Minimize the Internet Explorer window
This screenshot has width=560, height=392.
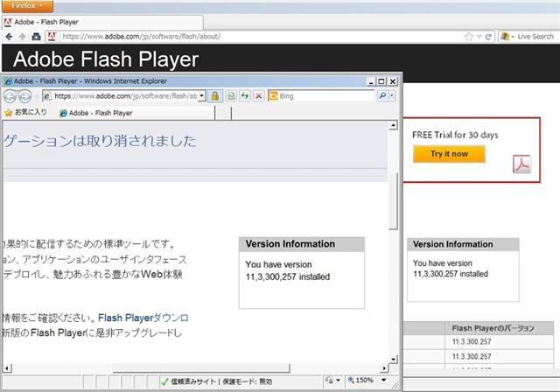click(371, 81)
